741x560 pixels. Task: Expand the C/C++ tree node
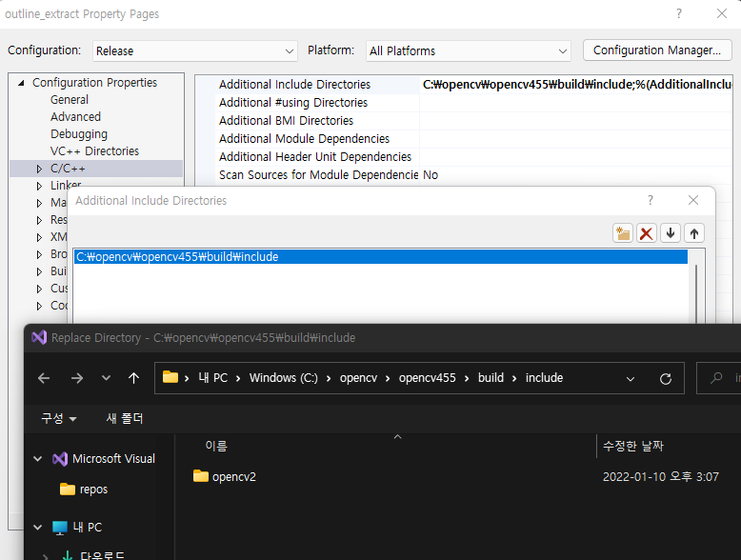pos(39,169)
